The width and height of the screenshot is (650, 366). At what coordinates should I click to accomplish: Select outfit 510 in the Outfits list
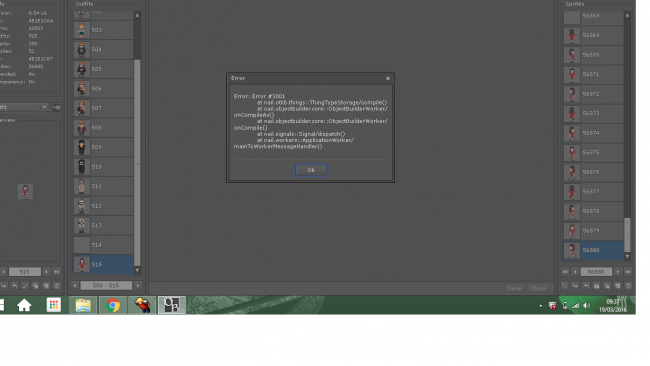point(103,167)
